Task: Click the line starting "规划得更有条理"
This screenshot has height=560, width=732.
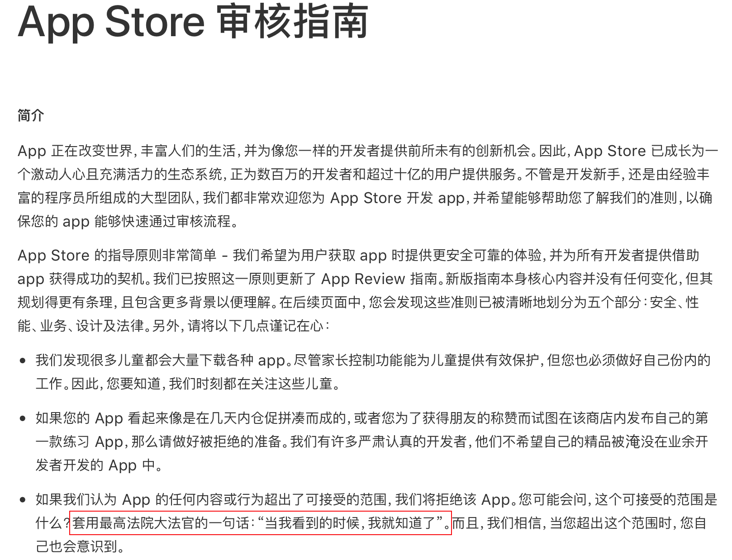Action: pos(358,302)
